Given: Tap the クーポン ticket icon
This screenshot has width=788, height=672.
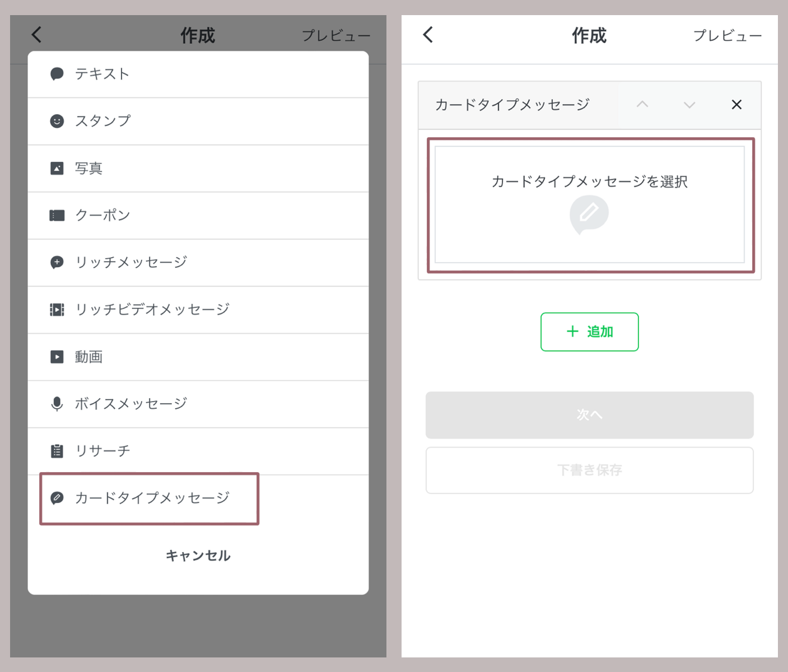Looking at the screenshot, I should [x=57, y=215].
